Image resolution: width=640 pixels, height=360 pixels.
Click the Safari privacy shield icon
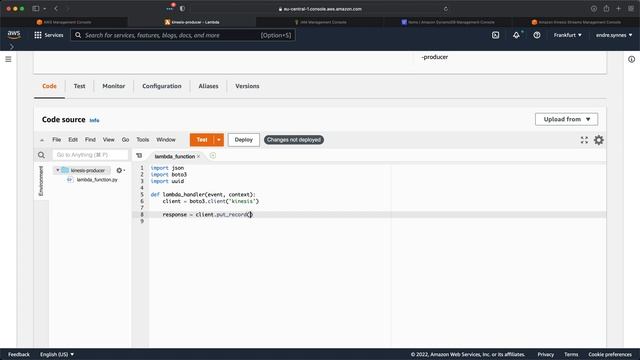pyautogui.click(x=182, y=9)
